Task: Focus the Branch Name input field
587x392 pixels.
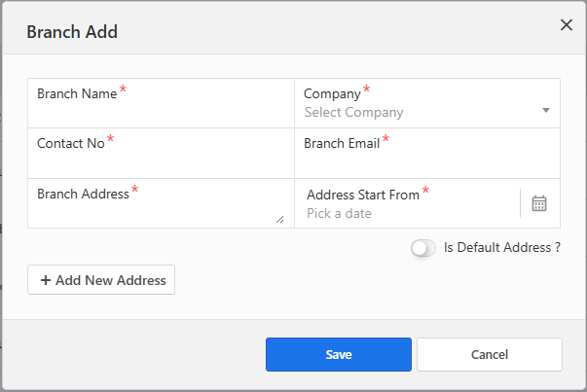Action: point(161,113)
